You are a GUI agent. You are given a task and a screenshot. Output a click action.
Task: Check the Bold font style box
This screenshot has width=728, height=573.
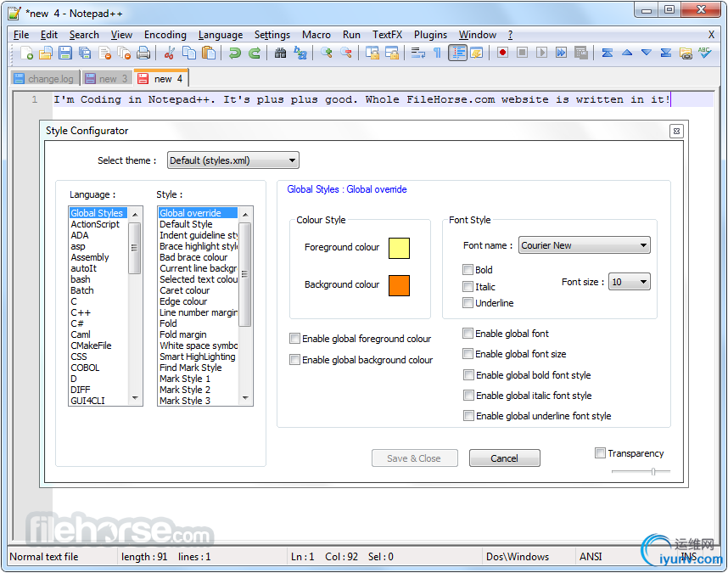(x=468, y=269)
